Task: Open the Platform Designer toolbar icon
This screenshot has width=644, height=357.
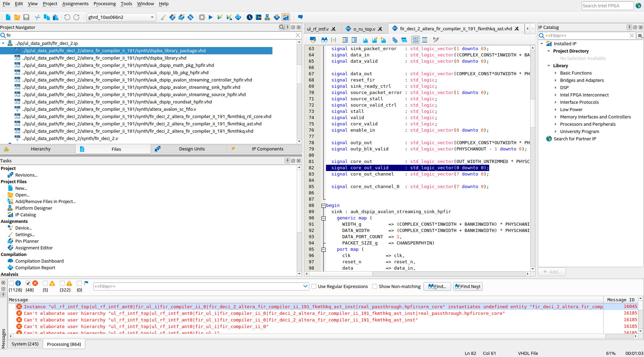Action: pos(268,17)
